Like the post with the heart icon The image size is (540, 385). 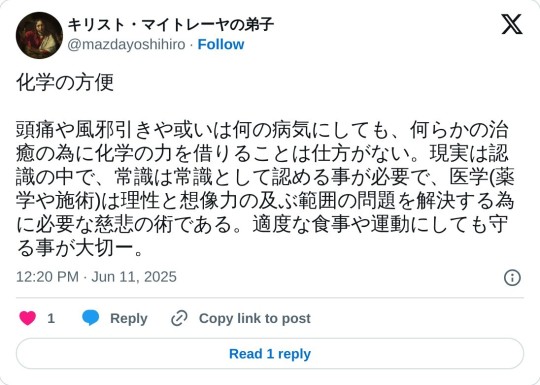pos(28,318)
